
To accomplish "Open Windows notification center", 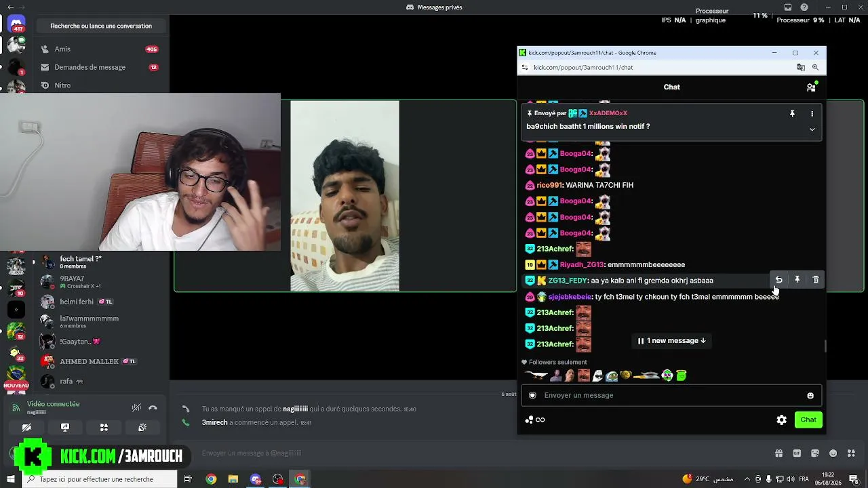I will coord(854,479).
